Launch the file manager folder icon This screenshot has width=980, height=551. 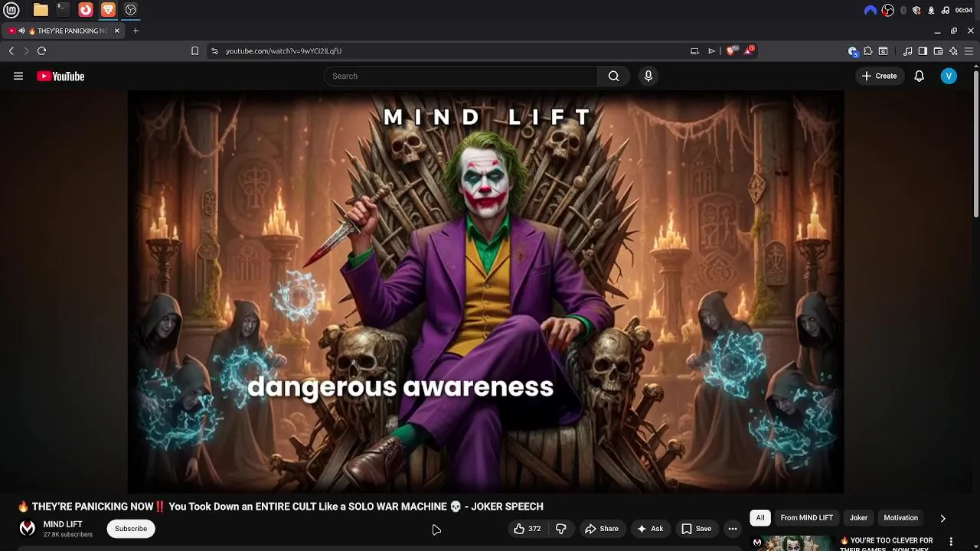[x=41, y=10]
